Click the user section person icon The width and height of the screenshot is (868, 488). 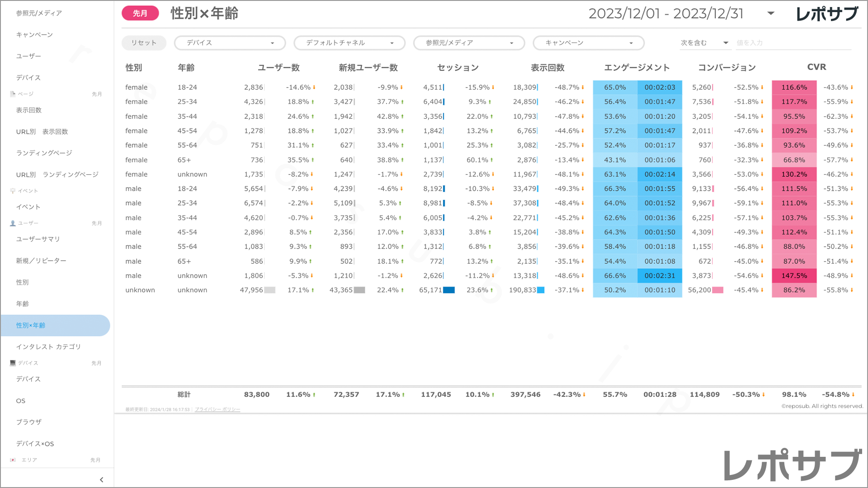[13, 223]
